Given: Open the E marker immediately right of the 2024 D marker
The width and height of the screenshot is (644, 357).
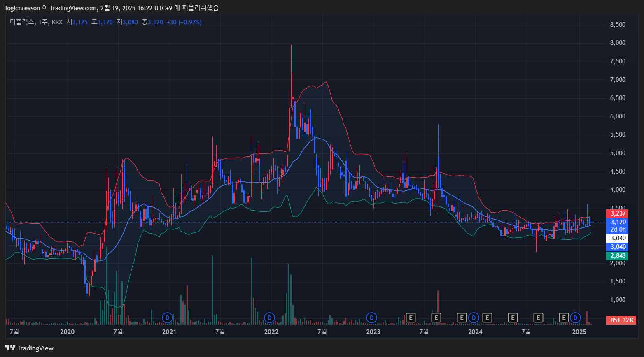Looking at the screenshot, I should (488, 318).
